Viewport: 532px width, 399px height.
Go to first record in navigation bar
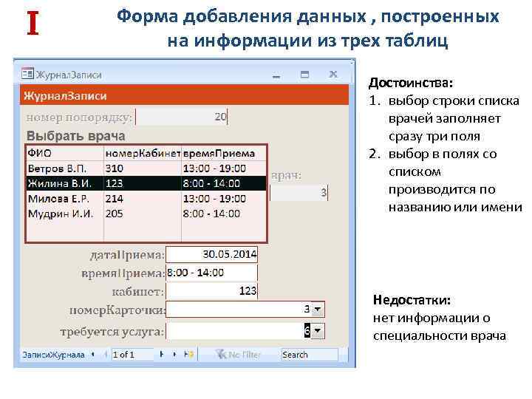93,354
